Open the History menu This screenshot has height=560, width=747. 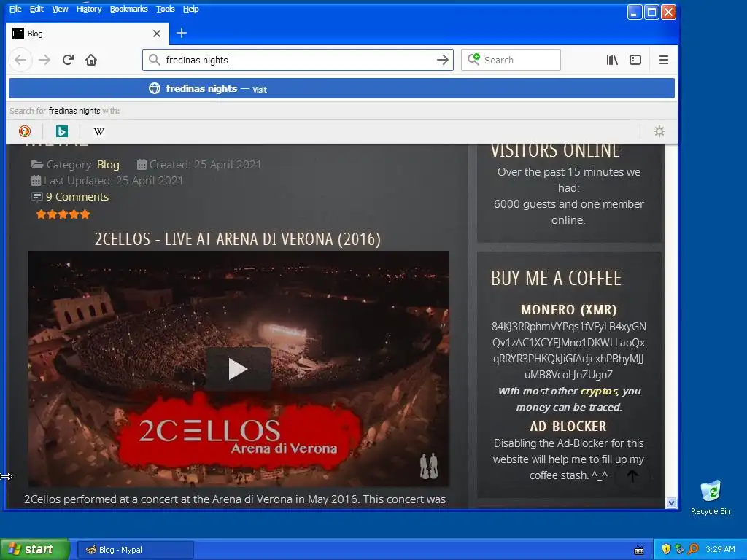tap(89, 9)
